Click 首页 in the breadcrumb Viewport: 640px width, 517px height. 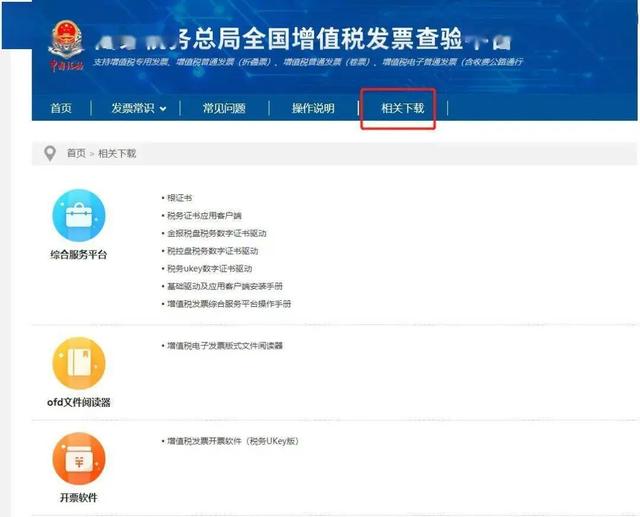tap(76, 153)
